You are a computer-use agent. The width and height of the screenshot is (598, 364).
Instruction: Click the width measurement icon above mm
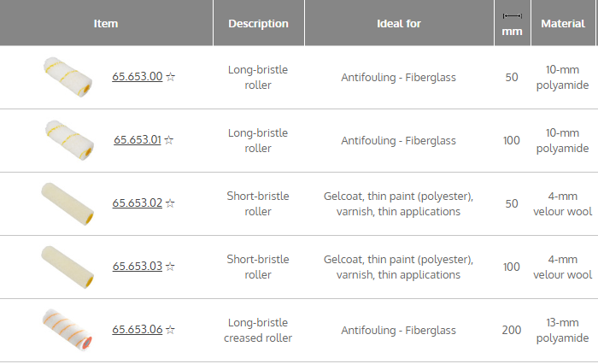[x=512, y=15]
